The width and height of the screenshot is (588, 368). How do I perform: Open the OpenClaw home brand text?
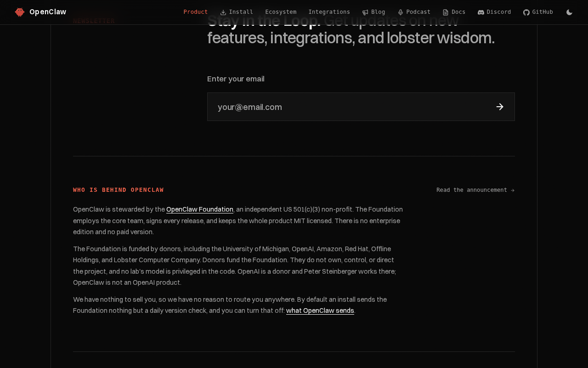pos(48,12)
